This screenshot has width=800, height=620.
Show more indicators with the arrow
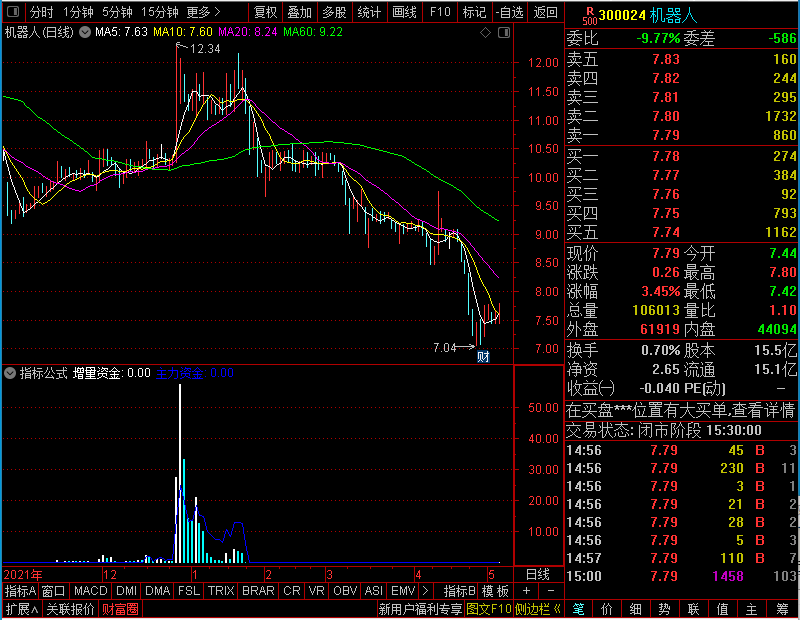click(426, 591)
